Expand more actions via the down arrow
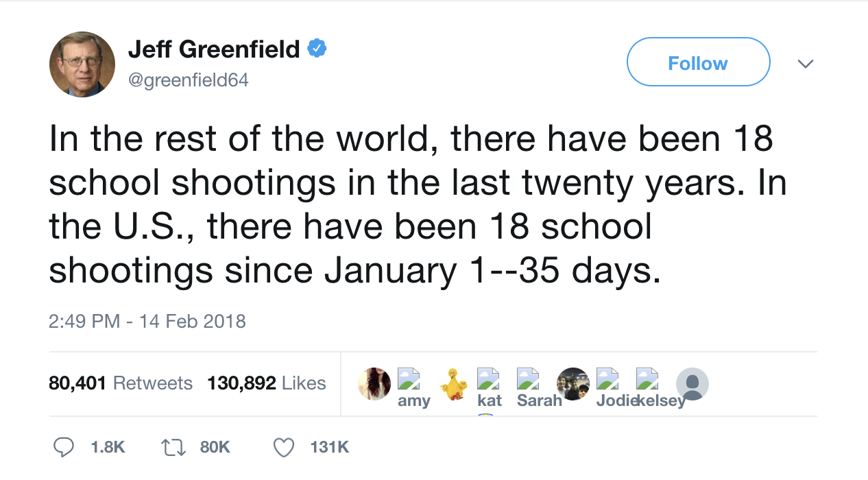The width and height of the screenshot is (868, 480). [x=806, y=63]
